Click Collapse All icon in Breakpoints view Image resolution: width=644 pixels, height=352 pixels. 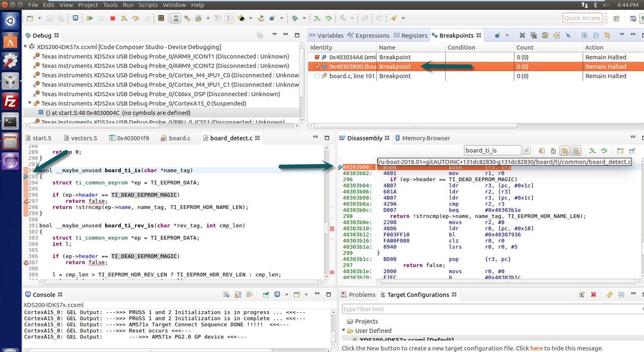click(596, 36)
